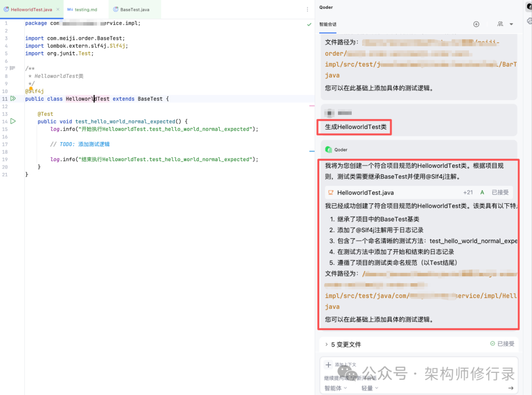Run test_hello_world_normal_expected from the gutter icon

point(13,121)
